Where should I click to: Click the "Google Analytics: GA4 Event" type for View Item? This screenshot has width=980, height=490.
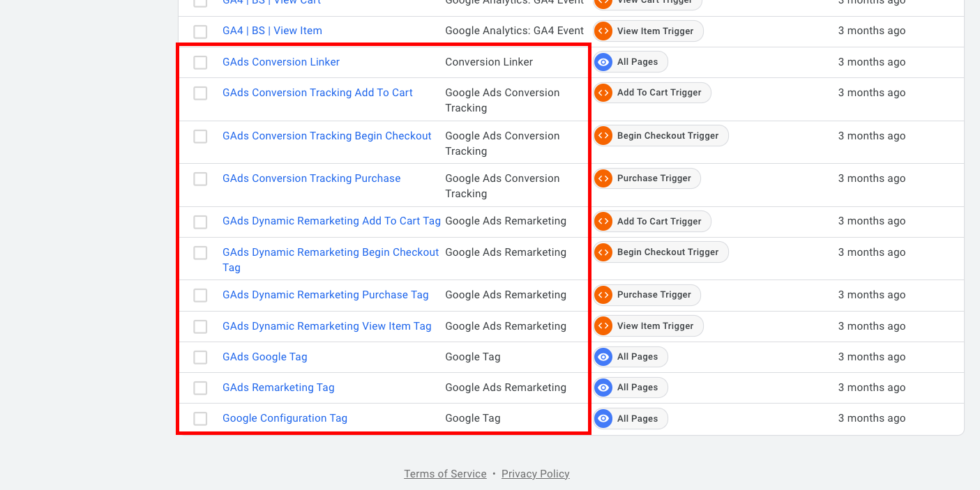pyautogui.click(x=515, y=31)
